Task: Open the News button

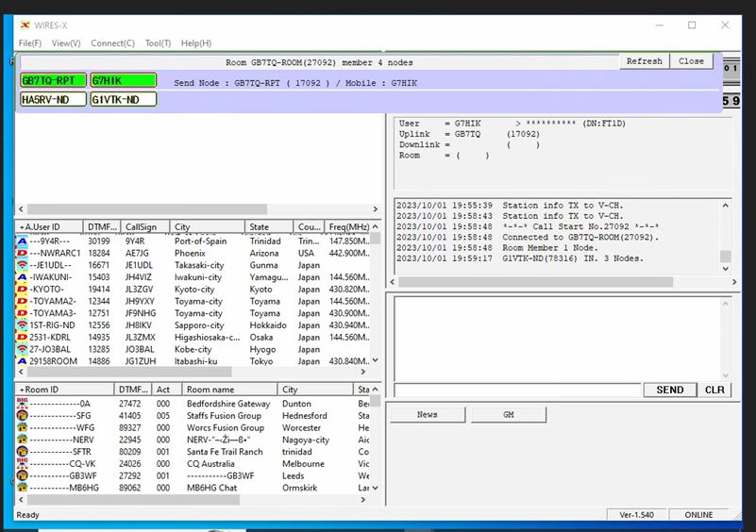Action: tap(428, 414)
